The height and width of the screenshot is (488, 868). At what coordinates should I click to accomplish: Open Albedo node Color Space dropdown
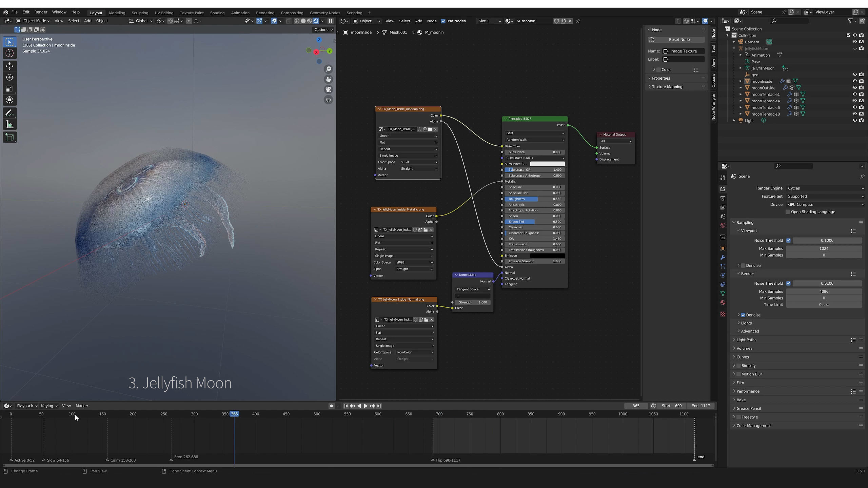point(418,162)
